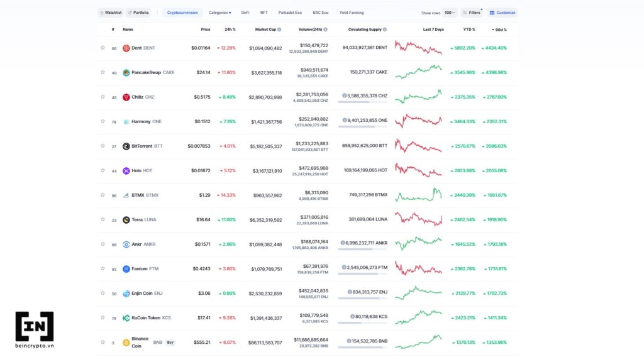Click Ankr circulating supply progress bar
This screenshot has width=644, height=357.
363,249
